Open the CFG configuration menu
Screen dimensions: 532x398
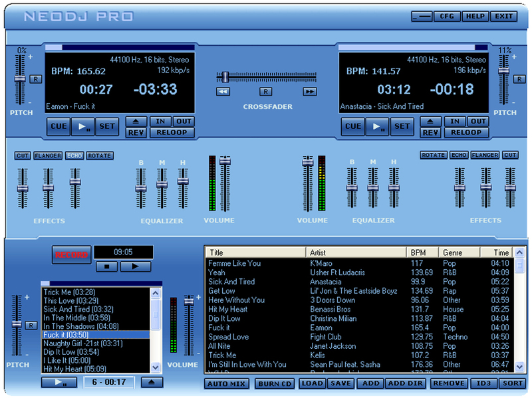click(447, 16)
